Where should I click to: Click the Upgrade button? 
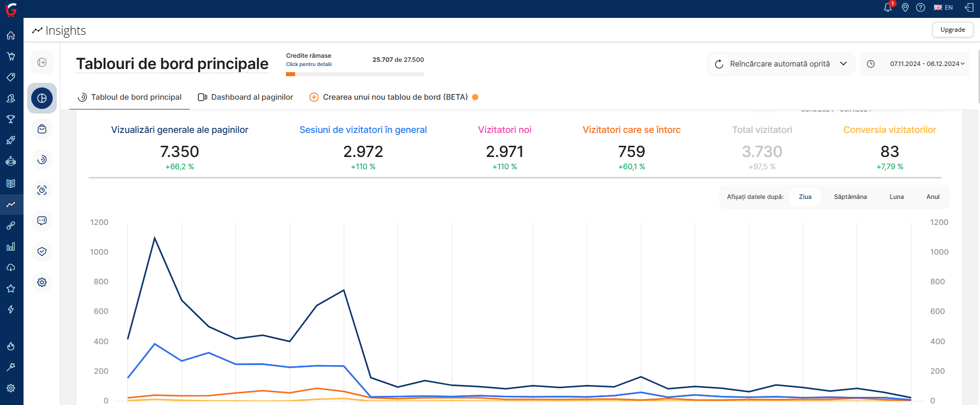(952, 30)
